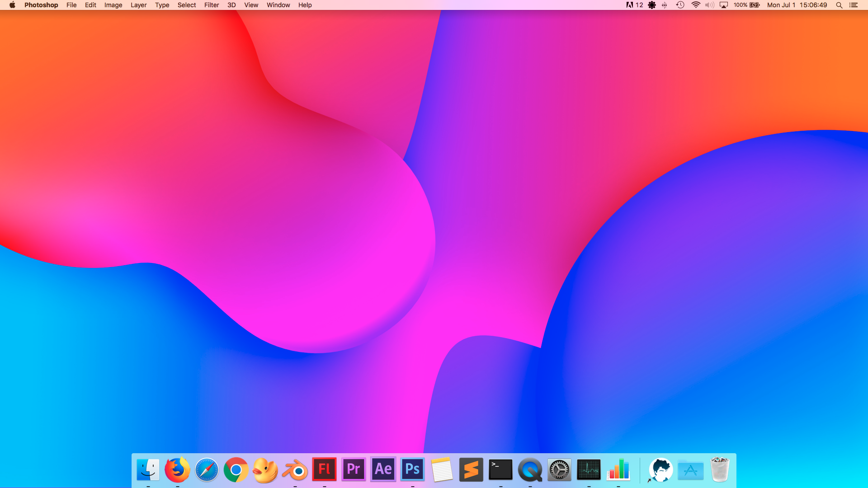Launch Sublime Text from the dock
This screenshot has width=868, height=488.
471,470
